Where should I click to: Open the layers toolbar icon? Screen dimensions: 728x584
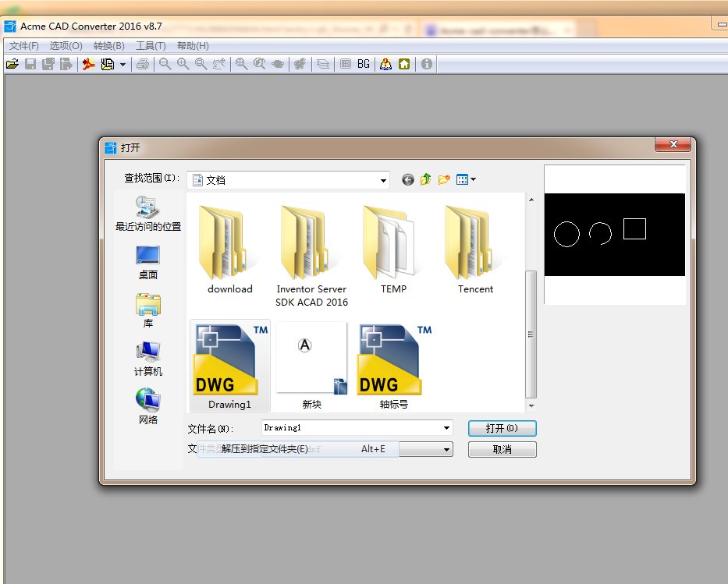pos(321,64)
